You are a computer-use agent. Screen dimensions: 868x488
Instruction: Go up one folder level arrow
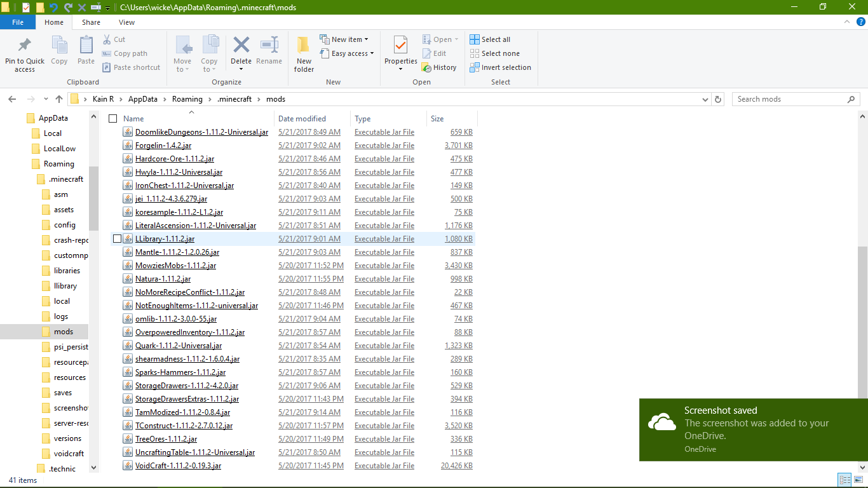(x=59, y=99)
